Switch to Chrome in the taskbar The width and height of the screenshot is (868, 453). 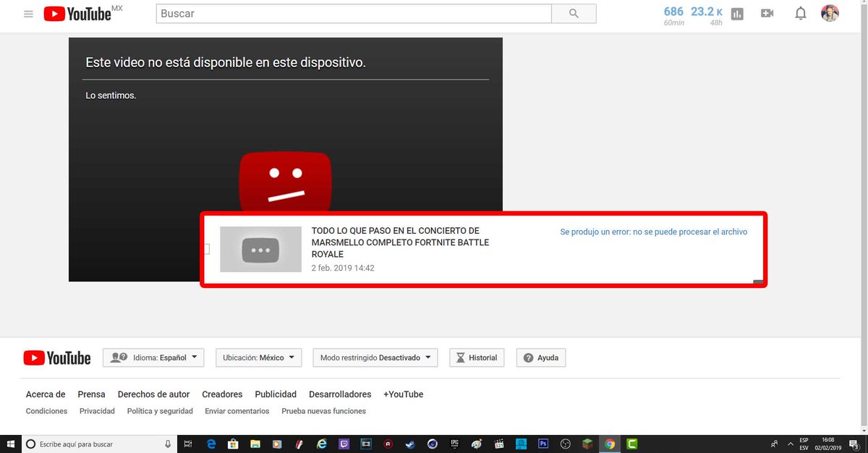[610, 444]
